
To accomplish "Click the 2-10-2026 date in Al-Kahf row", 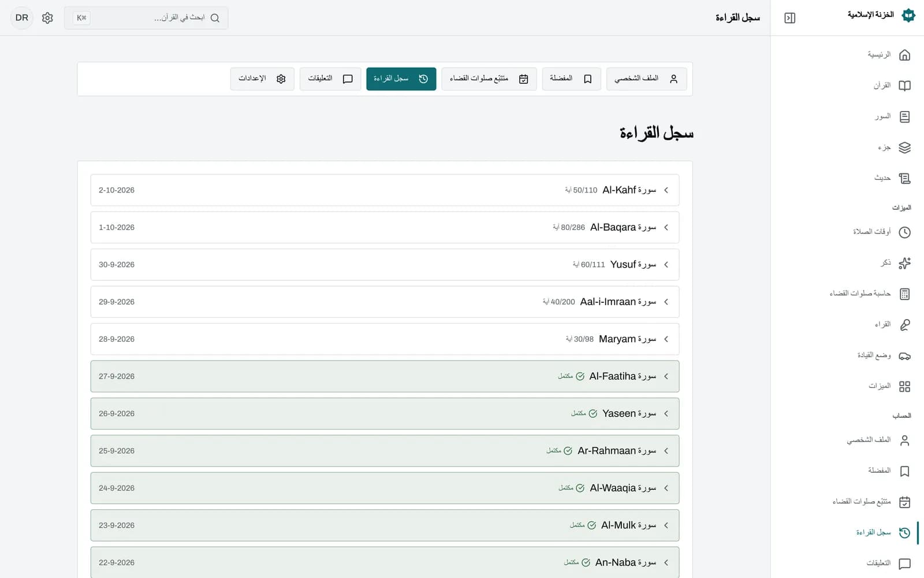I will (x=117, y=190).
